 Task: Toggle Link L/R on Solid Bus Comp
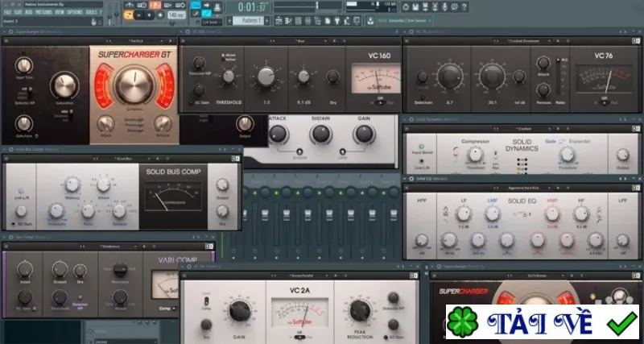coord(21,192)
